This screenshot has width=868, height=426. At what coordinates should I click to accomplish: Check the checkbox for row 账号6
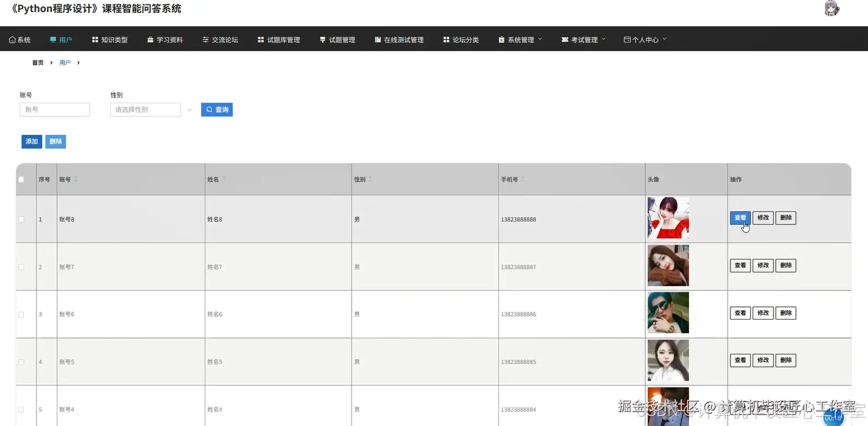coord(21,315)
